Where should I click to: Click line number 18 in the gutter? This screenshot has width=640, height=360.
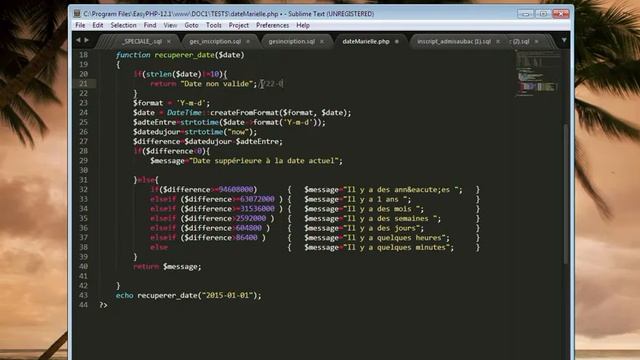[84, 55]
